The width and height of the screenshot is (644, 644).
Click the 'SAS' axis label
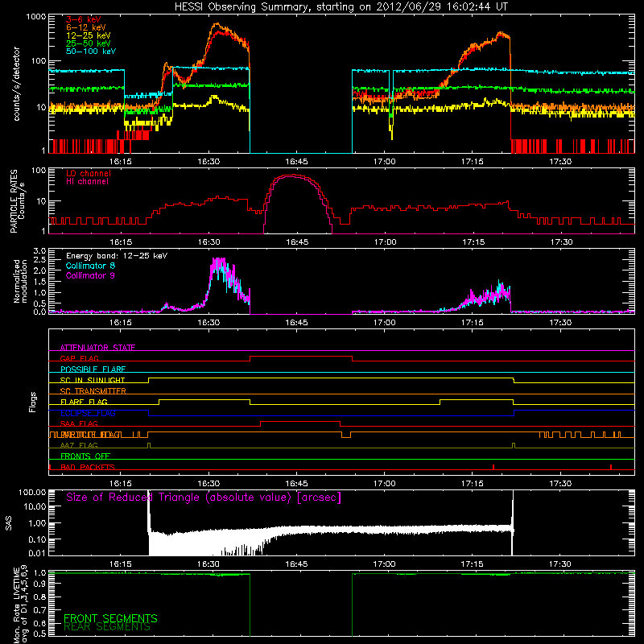(9, 524)
